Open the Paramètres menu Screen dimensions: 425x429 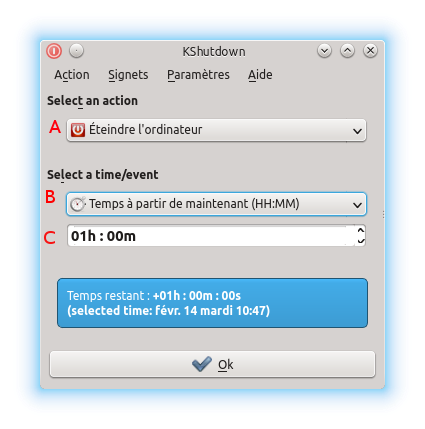coord(198,75)
